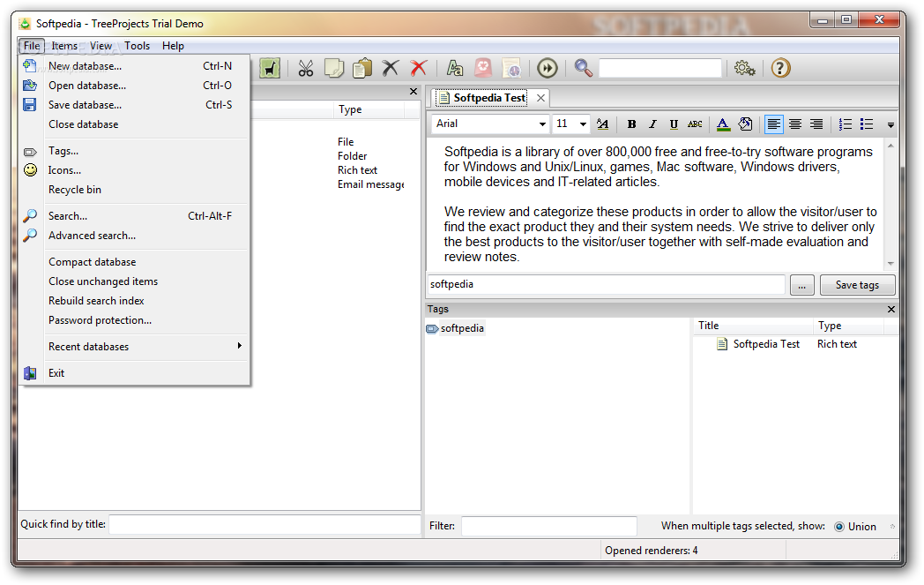The height and width of the screenshot is (585, 924).
Task: Apply strikethrough with the ABC icon
Action: [x=695, y=124]
